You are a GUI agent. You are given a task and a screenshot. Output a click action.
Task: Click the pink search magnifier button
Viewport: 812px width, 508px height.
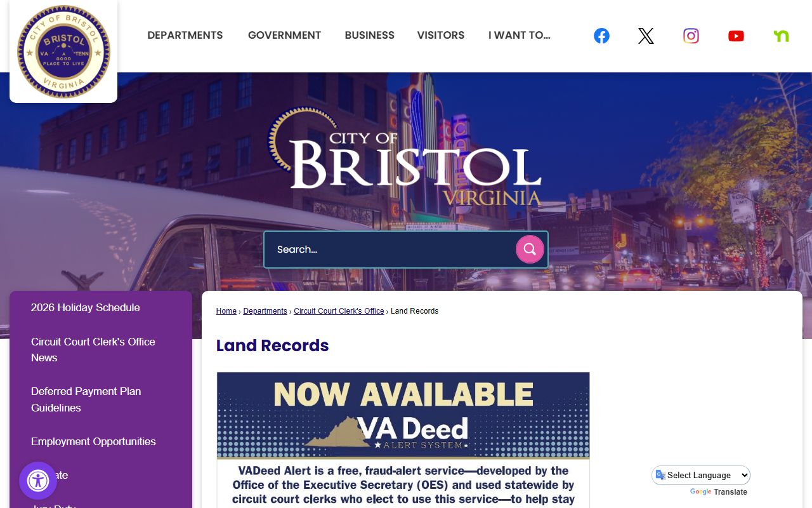click(530, 250)
